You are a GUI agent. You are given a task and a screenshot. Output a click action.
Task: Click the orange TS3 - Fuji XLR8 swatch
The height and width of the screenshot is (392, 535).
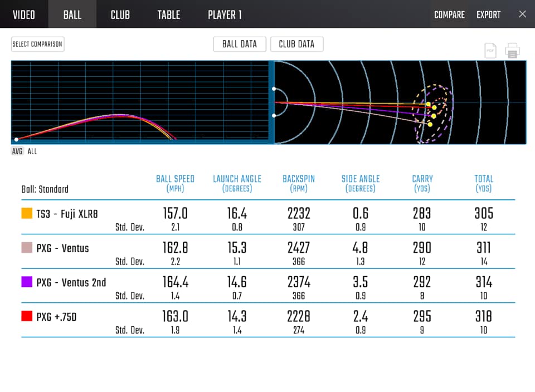pyautogui.click(x=27, y=213)
